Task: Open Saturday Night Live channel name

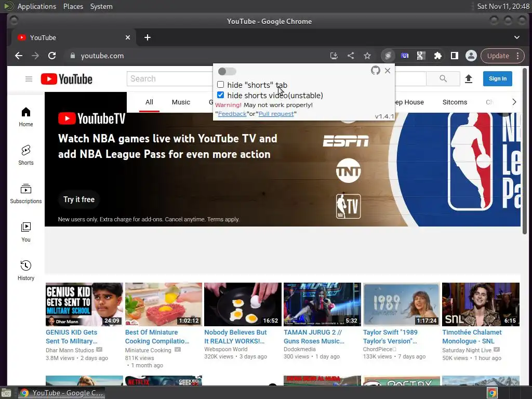Action: click(467, 350)
